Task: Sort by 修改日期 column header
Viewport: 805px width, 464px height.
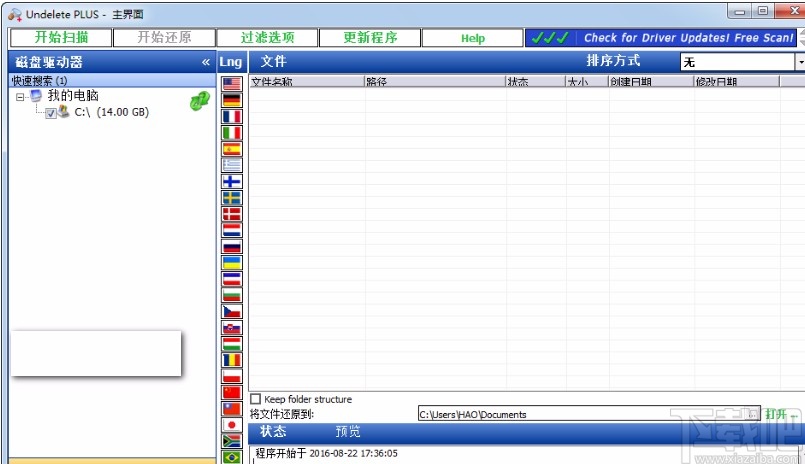Action: pyautogui.click(x=736, y=82)
